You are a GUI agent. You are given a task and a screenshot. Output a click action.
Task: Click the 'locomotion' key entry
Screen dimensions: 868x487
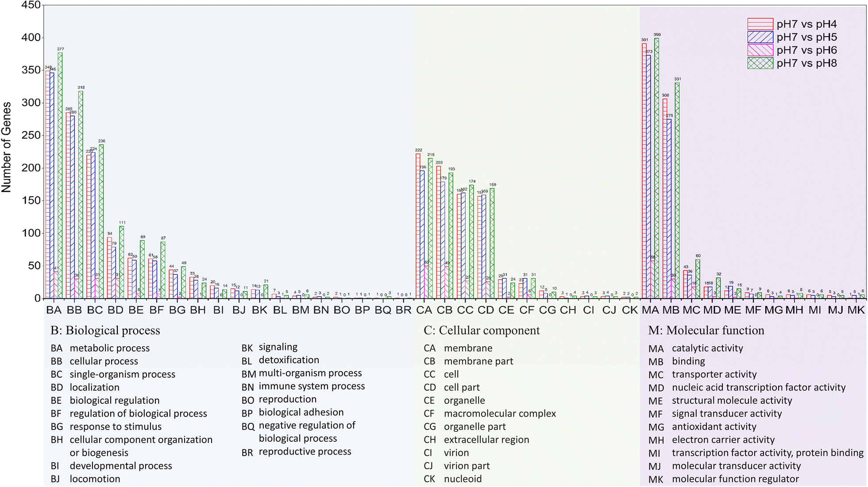95,479
